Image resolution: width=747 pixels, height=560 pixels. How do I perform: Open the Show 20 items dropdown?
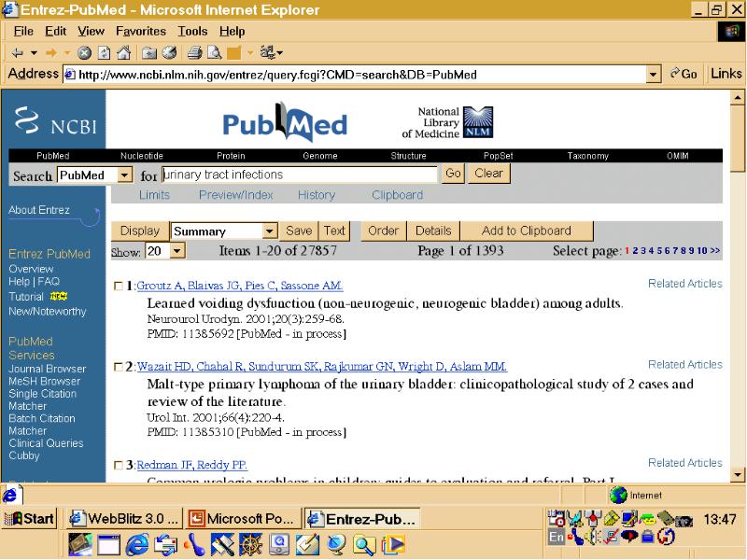[177, 251]
